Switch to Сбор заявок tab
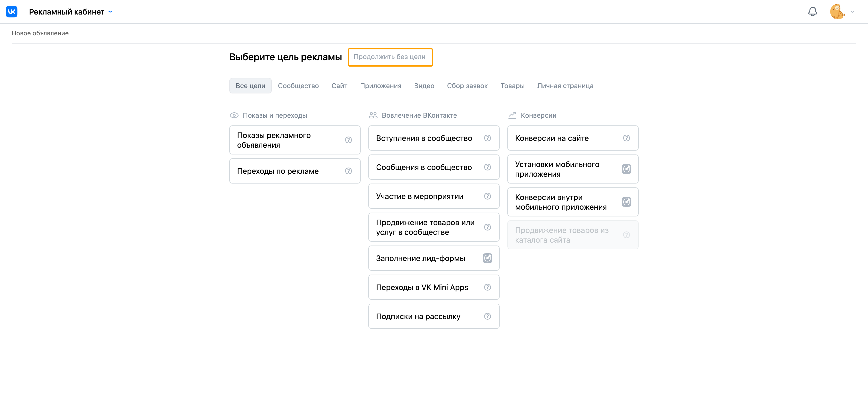The image size is (868, 415). pos(467,86)
